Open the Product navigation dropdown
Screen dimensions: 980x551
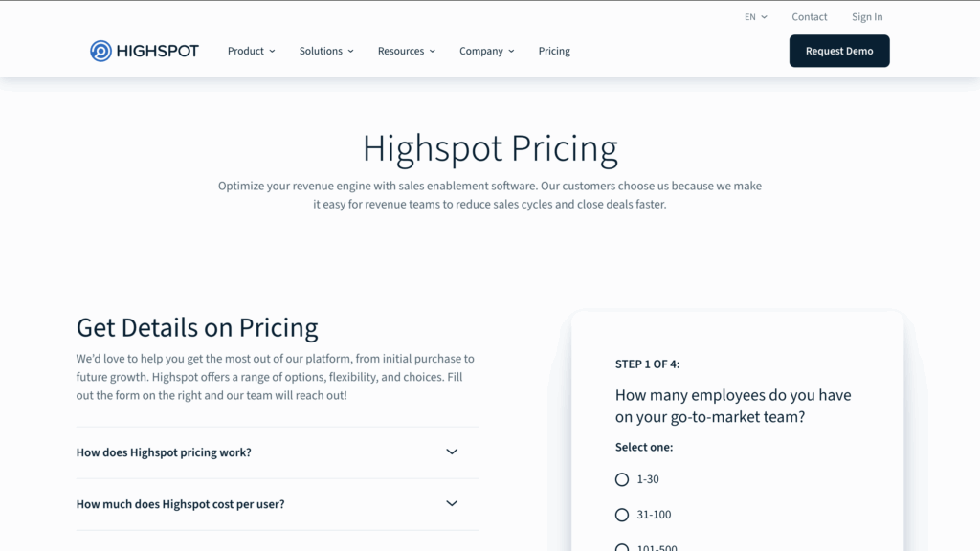(246, 51)
